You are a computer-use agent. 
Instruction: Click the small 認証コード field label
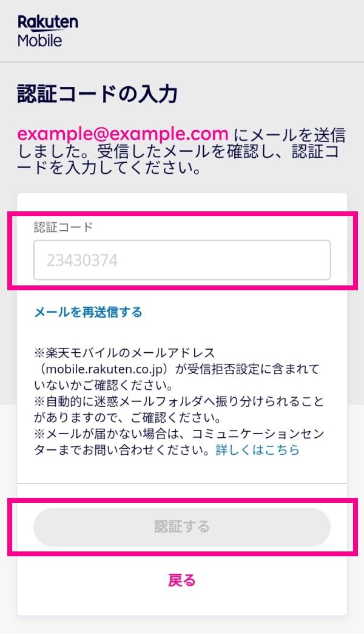[64, 227]
